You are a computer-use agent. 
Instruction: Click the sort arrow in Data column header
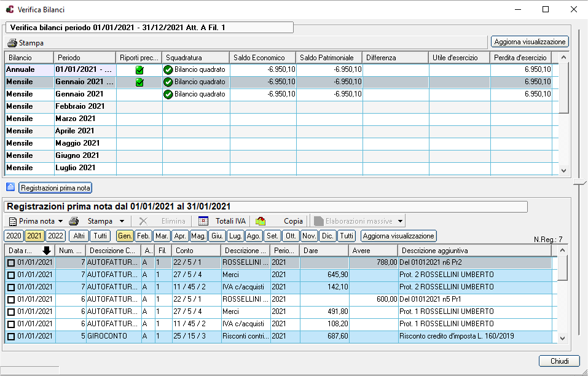[47, 251]
